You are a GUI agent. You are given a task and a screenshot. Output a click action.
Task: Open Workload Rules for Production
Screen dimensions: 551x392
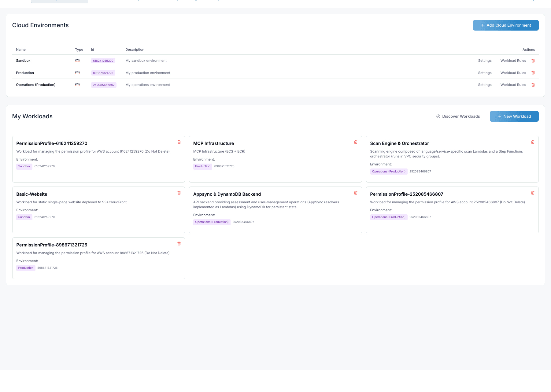pos(513,73)
